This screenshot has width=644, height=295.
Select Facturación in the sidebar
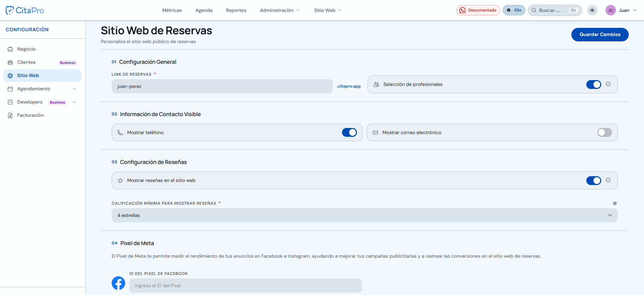tap(42, 115)
